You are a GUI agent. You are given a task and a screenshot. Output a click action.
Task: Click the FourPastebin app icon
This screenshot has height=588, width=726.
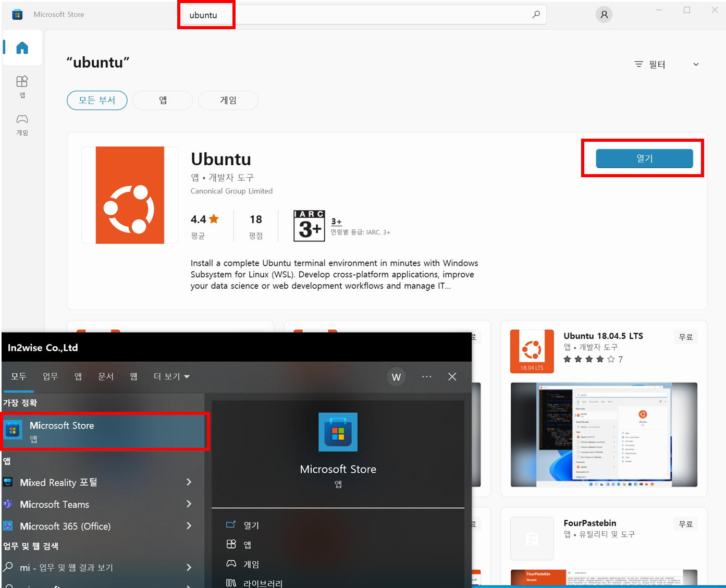click(532, 538)
